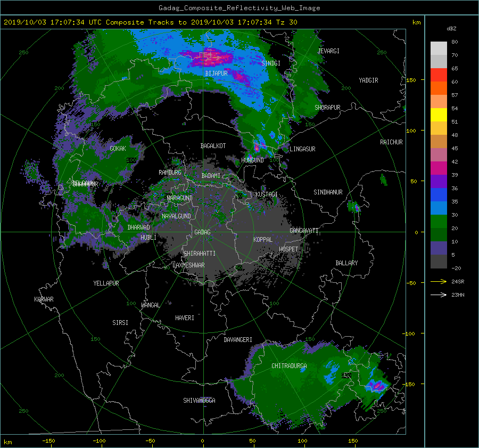Click the Gadag_Composite_Reflectivity_Web_Image title
The image size is (479, 448).
(239, 8)
